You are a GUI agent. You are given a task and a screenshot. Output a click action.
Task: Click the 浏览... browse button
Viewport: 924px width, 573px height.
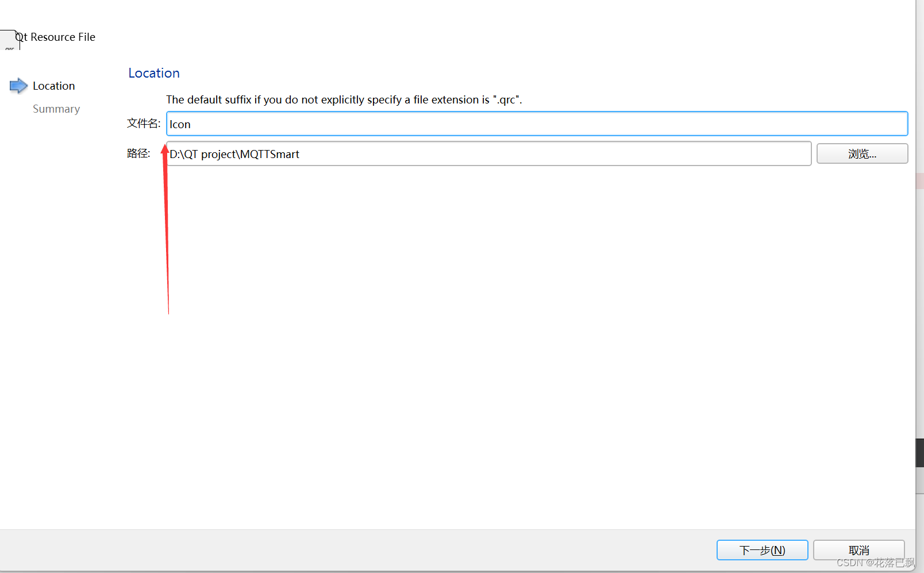coord(862,153)
